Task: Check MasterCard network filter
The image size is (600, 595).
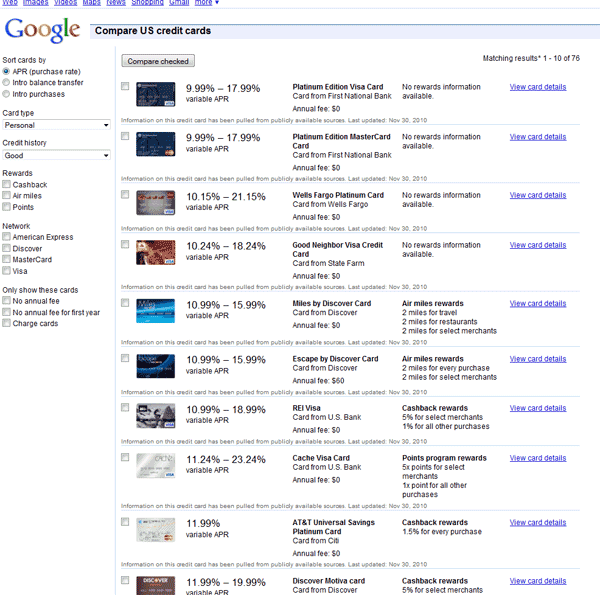Action: coord(6,259)
